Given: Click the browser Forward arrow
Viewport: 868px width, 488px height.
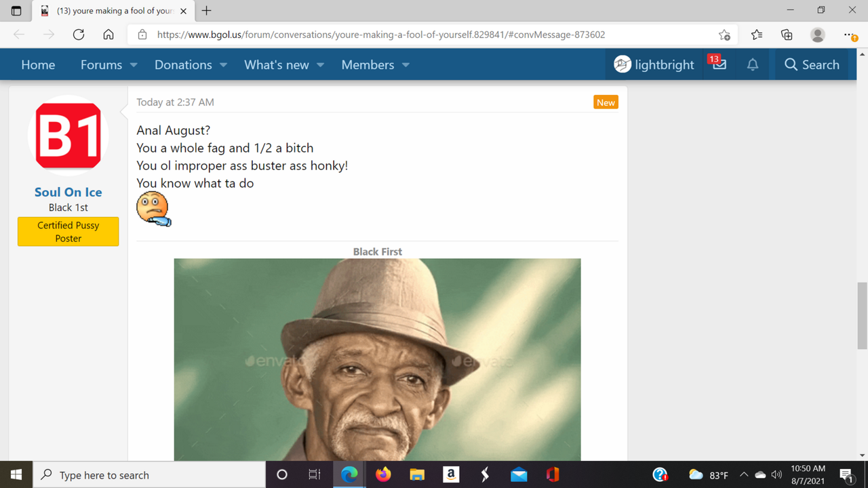Looking at the screenshot, I should (48, 35).
